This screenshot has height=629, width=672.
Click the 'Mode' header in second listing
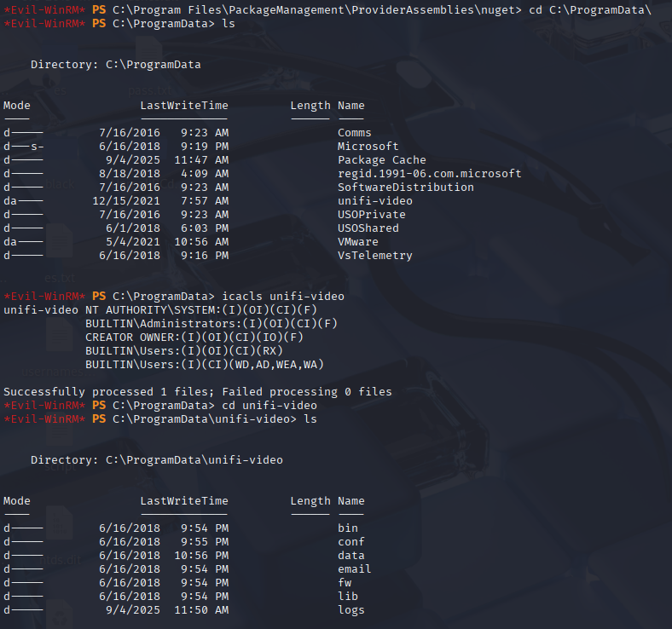click(x=17, y=501)
